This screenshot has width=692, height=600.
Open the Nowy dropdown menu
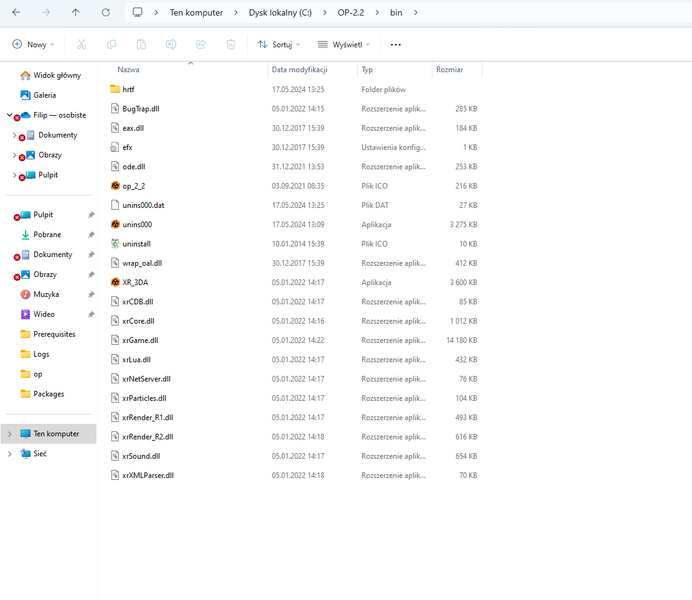pos(33,45)
